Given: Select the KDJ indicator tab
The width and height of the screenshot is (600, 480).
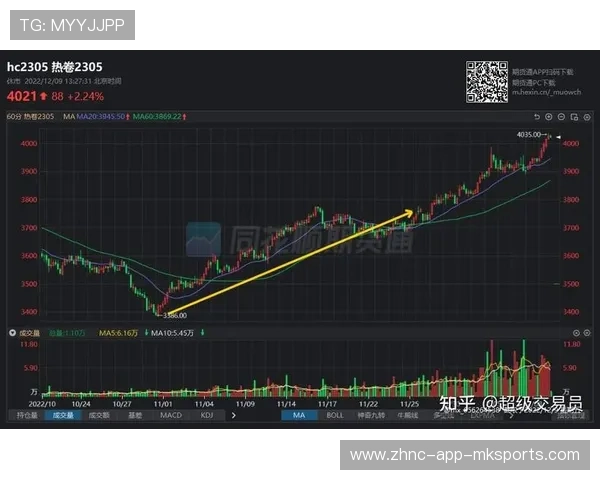Looking at the screenshot, I should [x=206, y=415].
